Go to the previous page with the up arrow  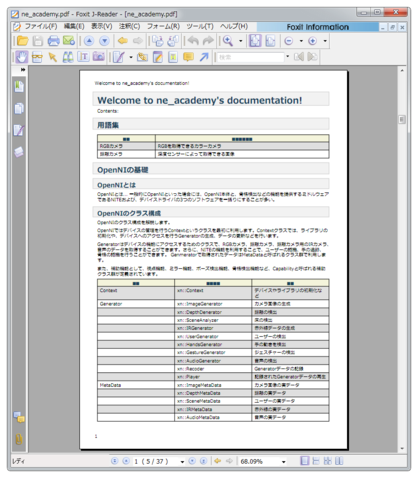[89, 41]
